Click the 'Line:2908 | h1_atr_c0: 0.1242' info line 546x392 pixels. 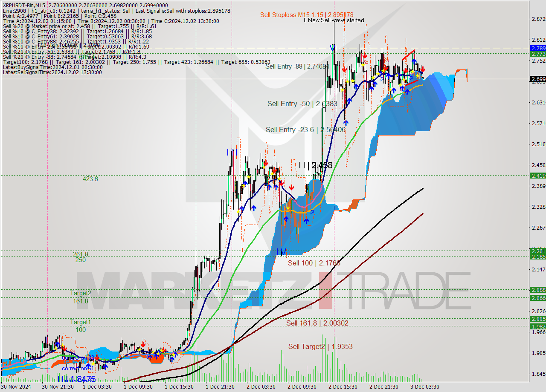coord(116,11)
